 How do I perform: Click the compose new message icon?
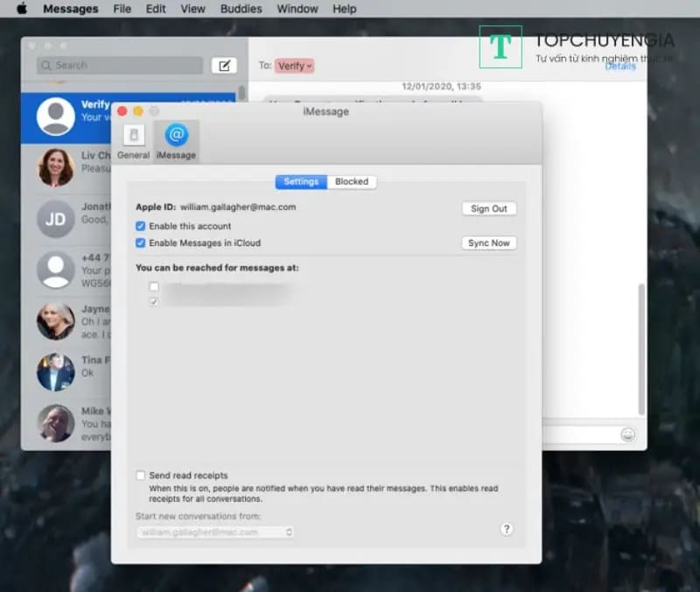(x=224, y=65)
